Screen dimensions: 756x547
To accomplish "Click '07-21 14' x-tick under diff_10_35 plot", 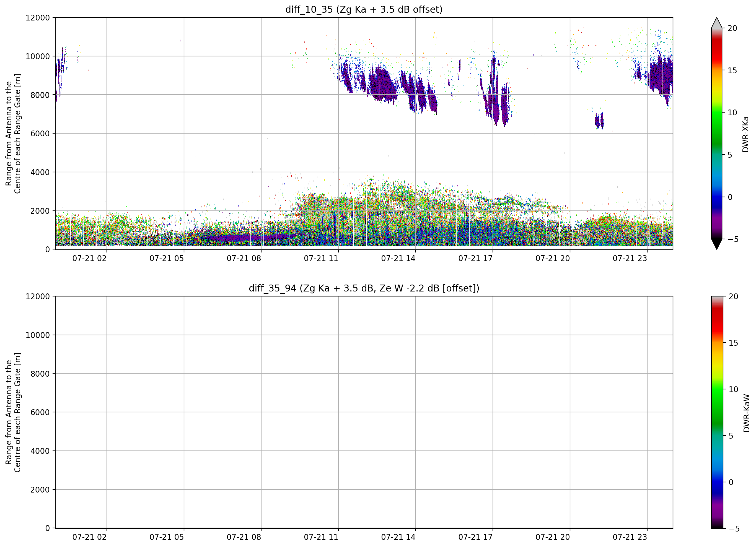I will click(x=398, y=259).
